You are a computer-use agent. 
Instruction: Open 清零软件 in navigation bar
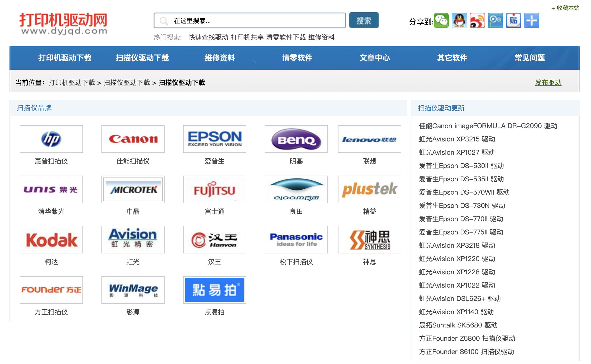click(x=297, y=58)
